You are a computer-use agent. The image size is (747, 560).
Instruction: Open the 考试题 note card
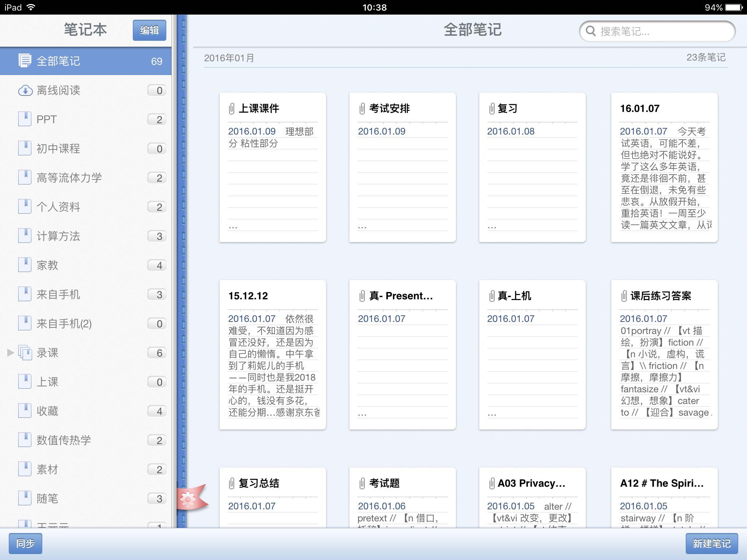(x=402, y=497)
